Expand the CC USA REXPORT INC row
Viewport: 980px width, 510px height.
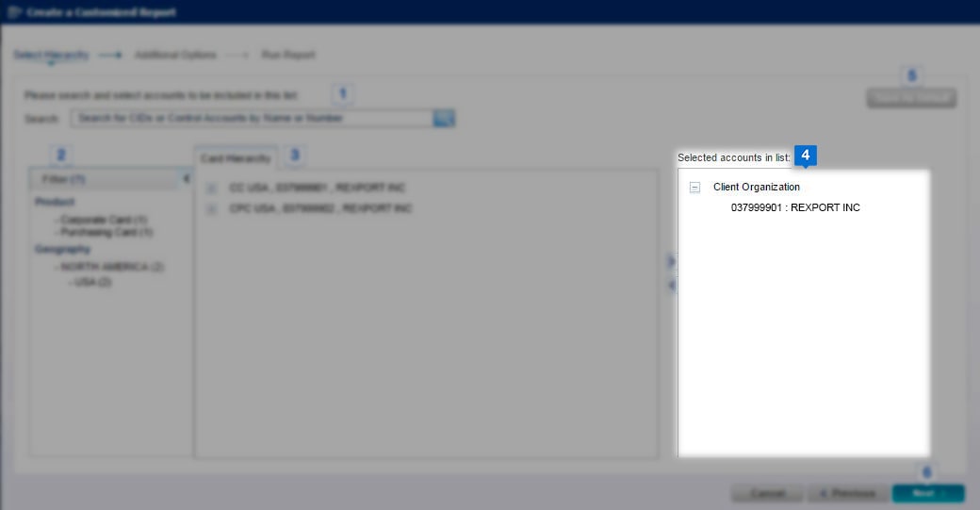212,189
